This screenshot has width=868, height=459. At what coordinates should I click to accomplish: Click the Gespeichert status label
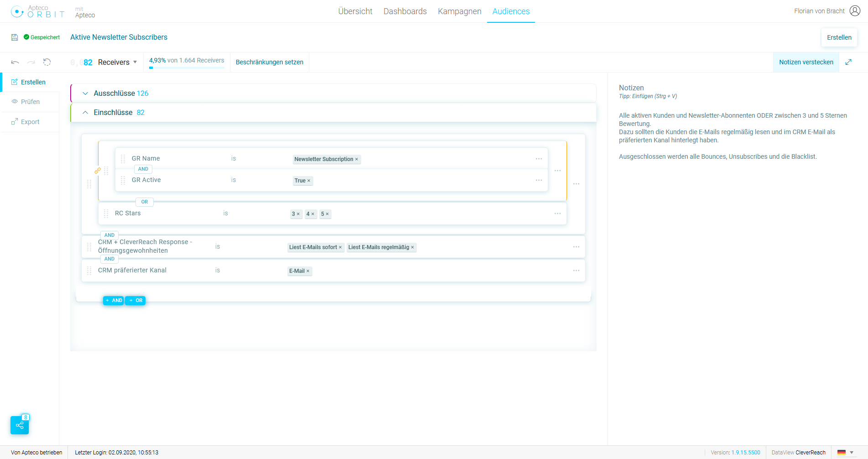(x=42, y=37)
